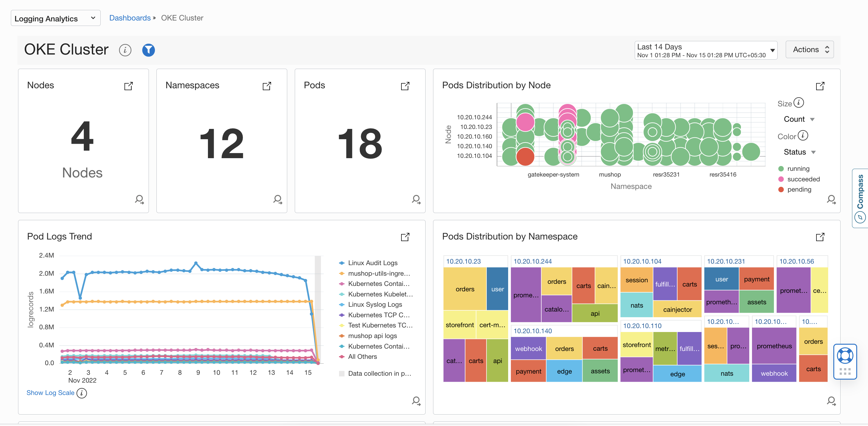
Task: Open the Last 14 Days time range selector
Action: pos(706,50)
